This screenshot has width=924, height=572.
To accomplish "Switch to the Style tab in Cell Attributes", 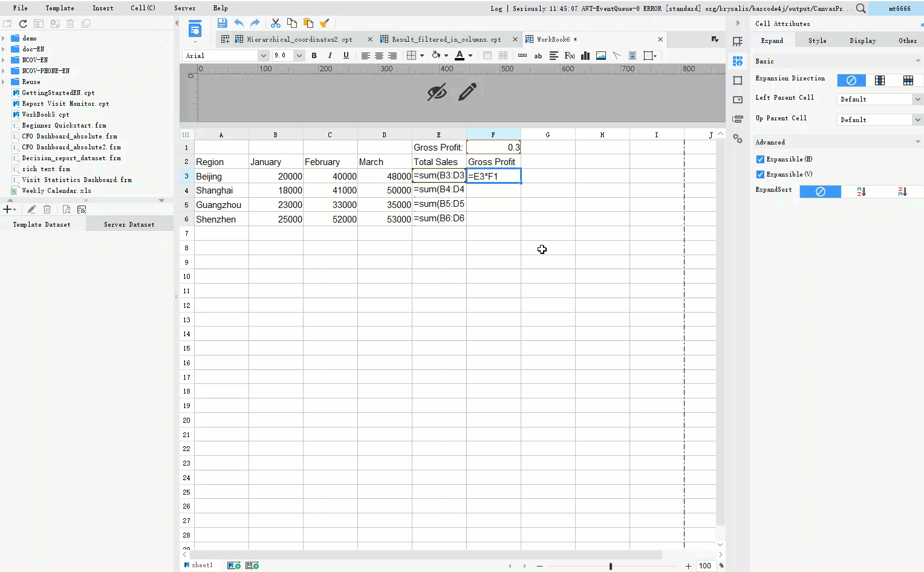I will pos(817,40).
